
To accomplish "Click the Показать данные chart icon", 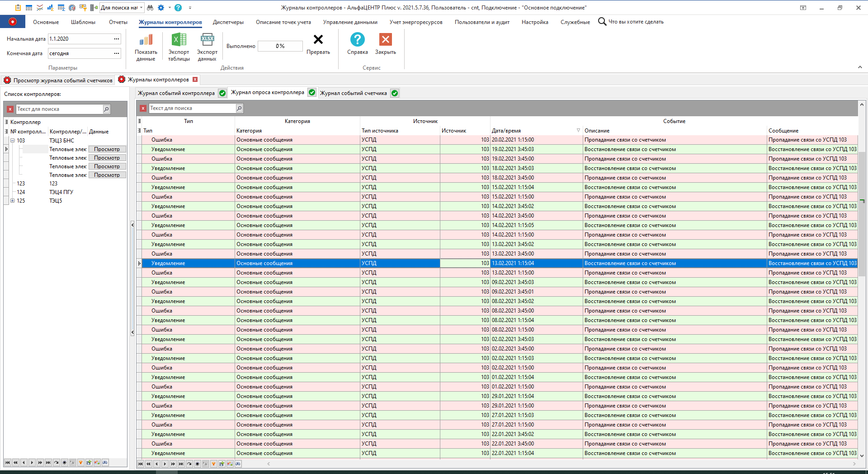I will 146,40.
